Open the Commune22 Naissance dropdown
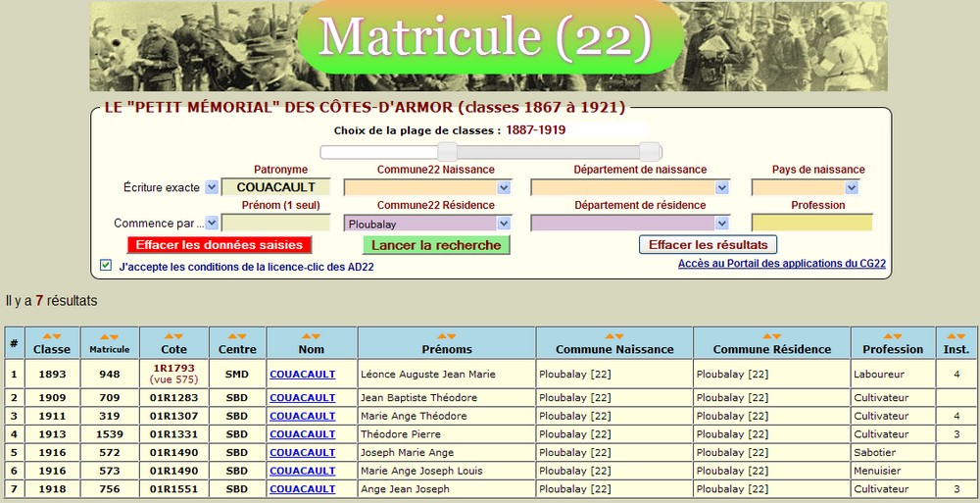 click(x=504, y=187)
